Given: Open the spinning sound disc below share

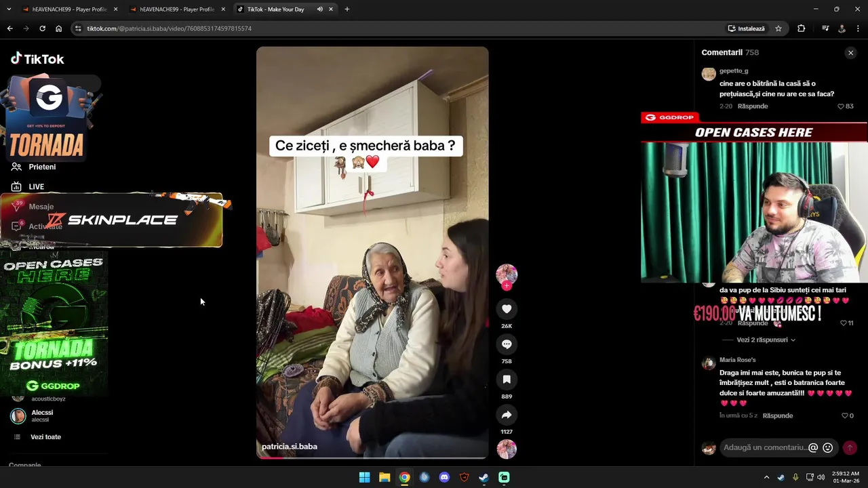Looking at the screenshot, I should pos(507,449).
